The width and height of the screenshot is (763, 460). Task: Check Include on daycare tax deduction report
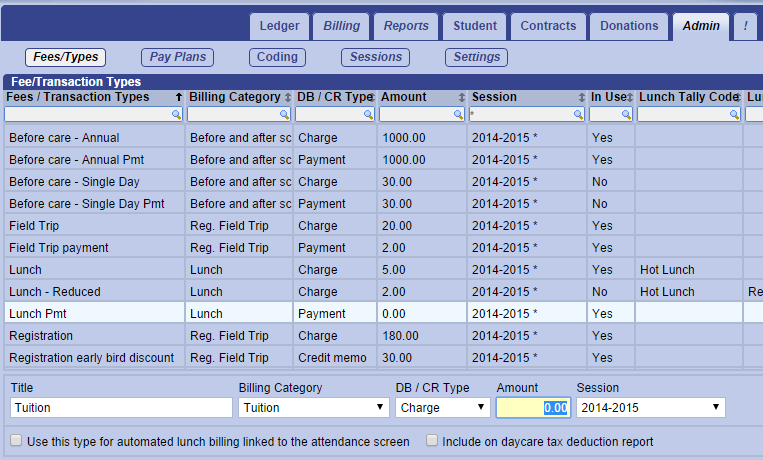click(x=432, y=441)
